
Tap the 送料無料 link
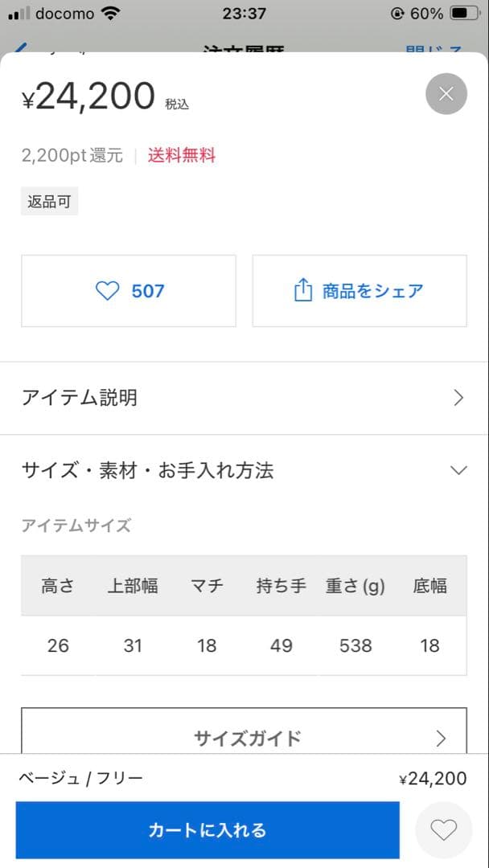pyautogui.click(x=181, y=156)
